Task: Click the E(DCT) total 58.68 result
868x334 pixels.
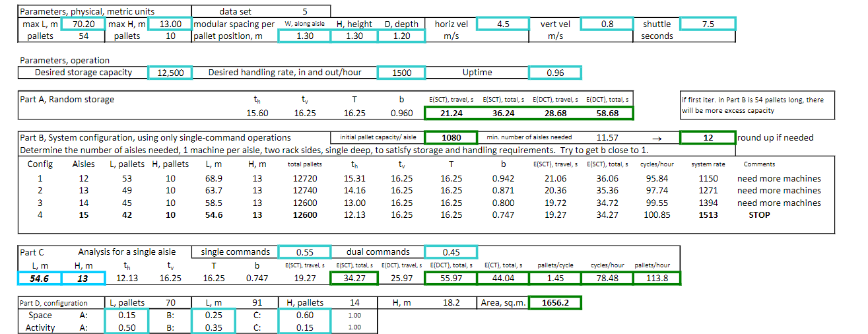Action: point(607,113)
